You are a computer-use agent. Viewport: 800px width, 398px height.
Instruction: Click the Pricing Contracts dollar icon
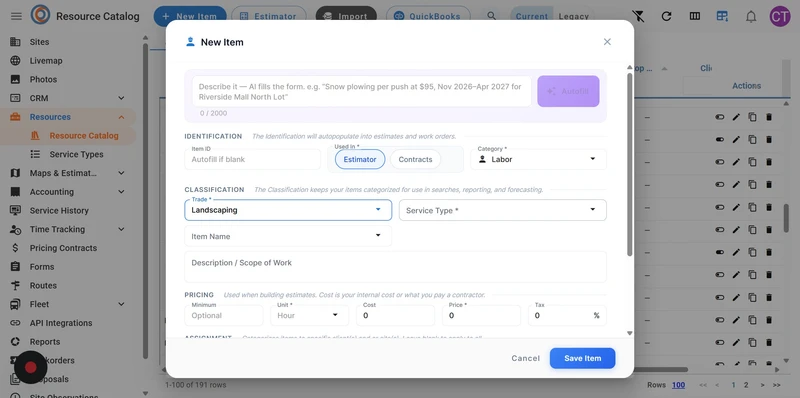coord(15,248)
